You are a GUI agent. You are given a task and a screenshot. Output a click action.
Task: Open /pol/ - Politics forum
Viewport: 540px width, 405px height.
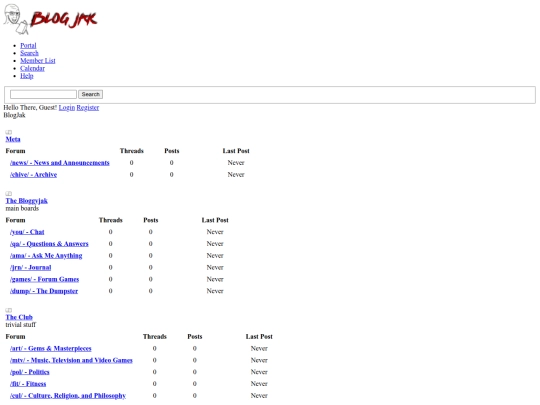pyautogui.click(x=30, y=372)
